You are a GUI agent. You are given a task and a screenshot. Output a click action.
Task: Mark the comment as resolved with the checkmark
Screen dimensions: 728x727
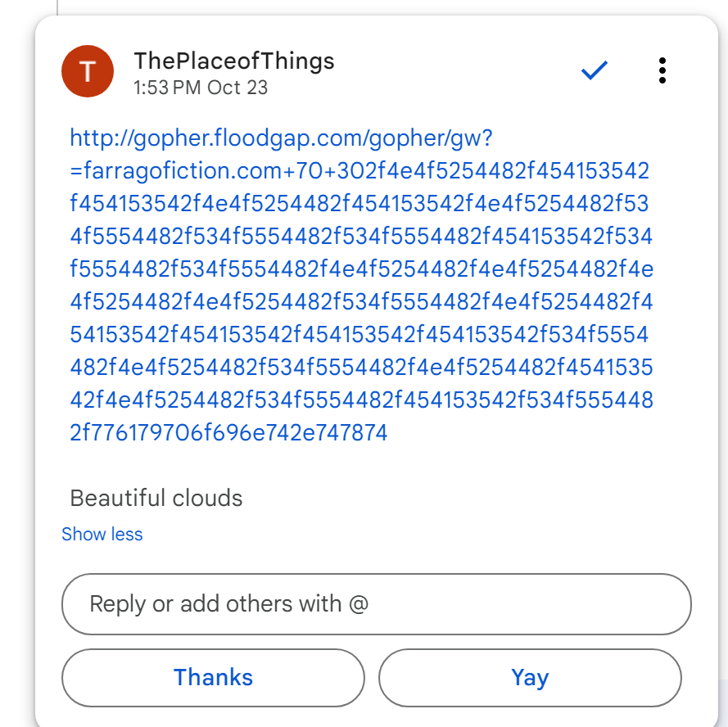point(594,71)
